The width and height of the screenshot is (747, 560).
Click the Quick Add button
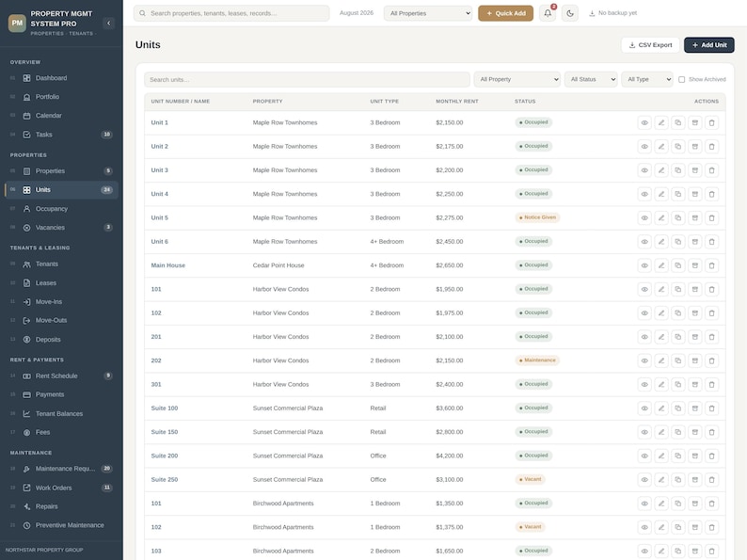click(x=505, y=13)
